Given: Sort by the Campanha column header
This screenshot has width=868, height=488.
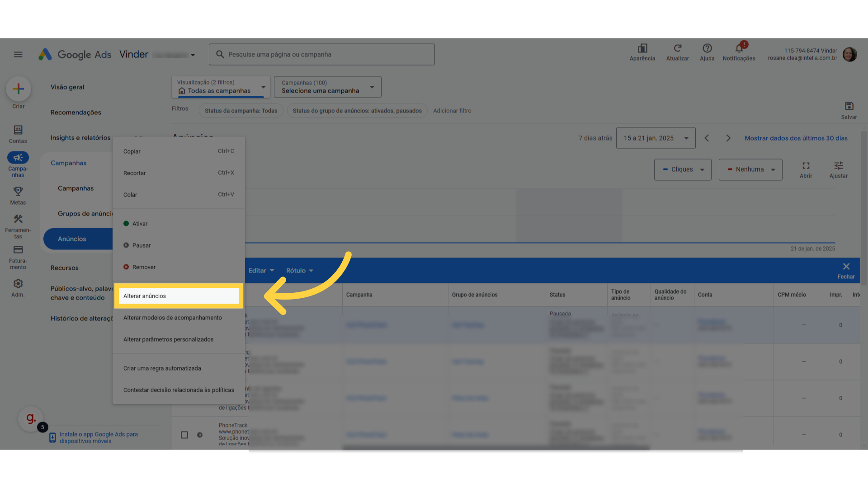Looking at the screenshot, I should click(x=359, y=295).
